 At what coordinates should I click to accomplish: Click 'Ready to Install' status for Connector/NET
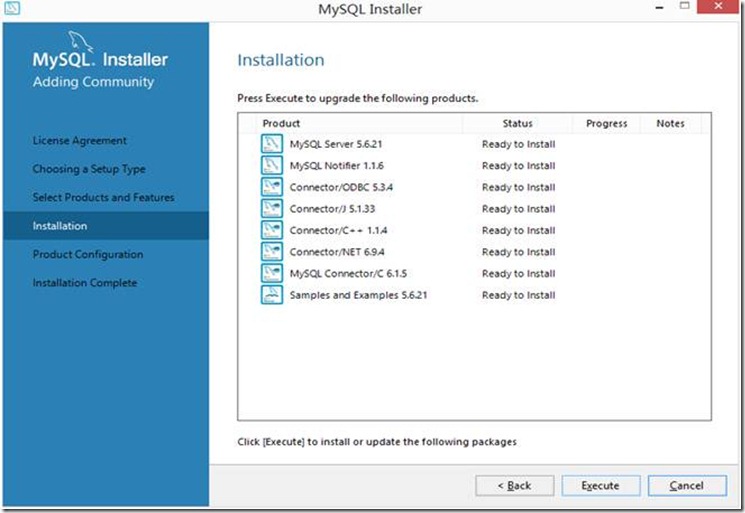click(518, 252)
